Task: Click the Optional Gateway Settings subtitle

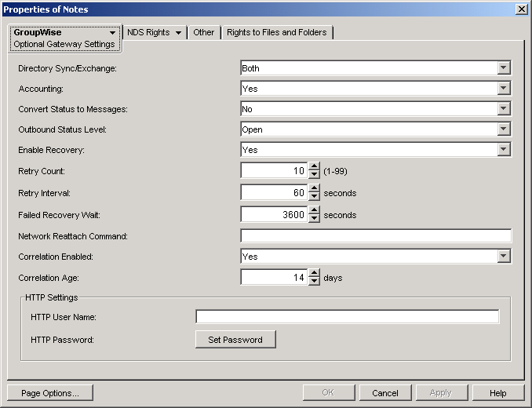Action: click(64, 44)
